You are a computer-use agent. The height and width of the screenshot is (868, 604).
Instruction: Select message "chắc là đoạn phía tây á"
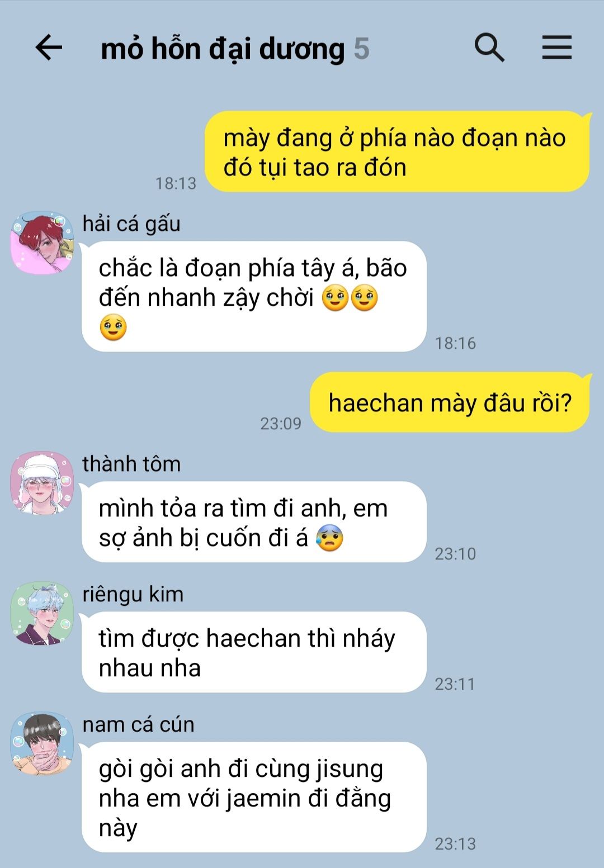[254, 297]
